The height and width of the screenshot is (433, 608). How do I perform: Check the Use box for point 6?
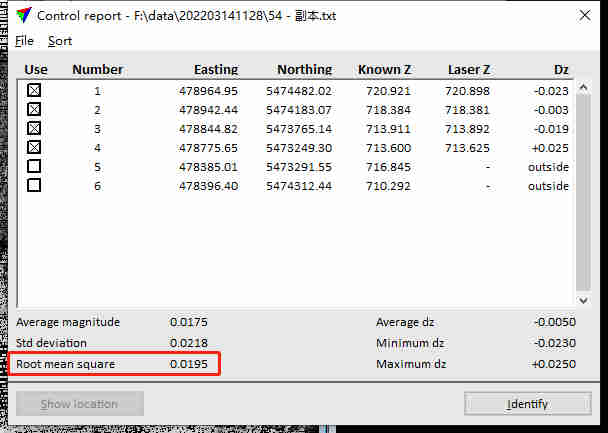click(35, 185)
